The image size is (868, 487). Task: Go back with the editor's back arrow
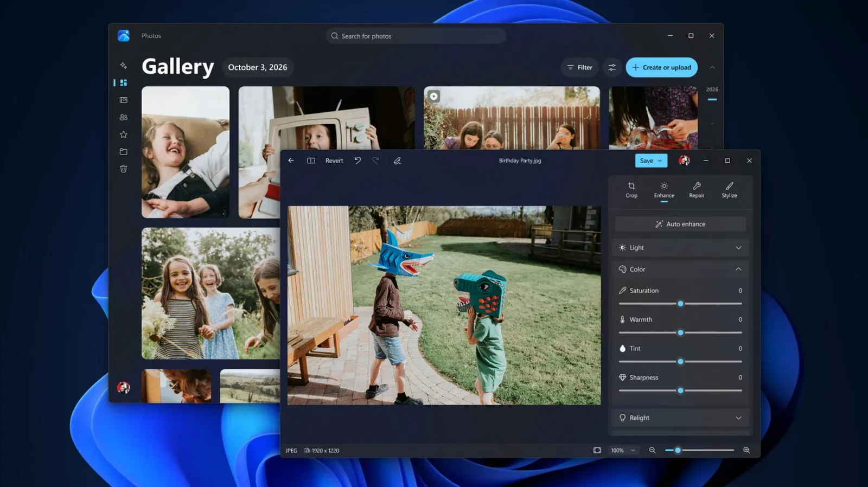pos(291,161)
